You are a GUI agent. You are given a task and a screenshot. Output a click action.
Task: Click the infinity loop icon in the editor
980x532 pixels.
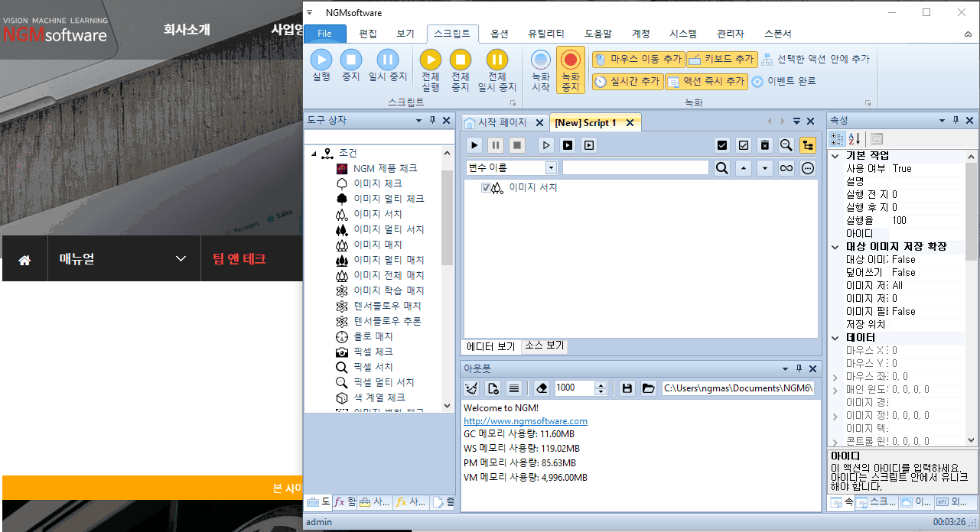tap(786, 168)
